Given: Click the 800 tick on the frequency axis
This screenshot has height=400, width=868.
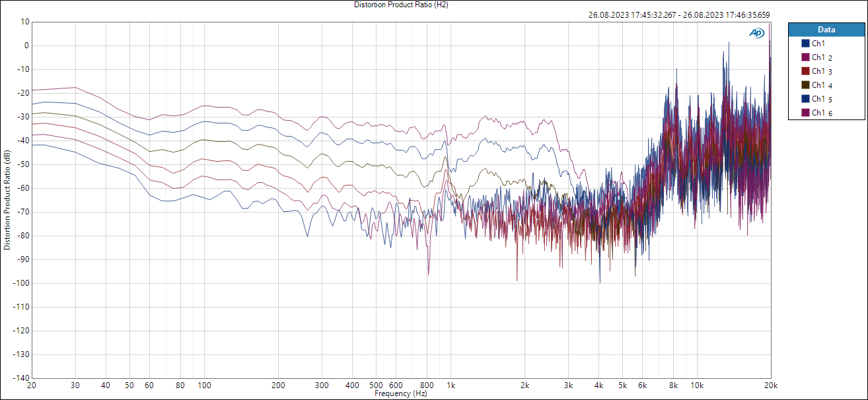Looking at the screenshot, I should (x=427, y=385).
